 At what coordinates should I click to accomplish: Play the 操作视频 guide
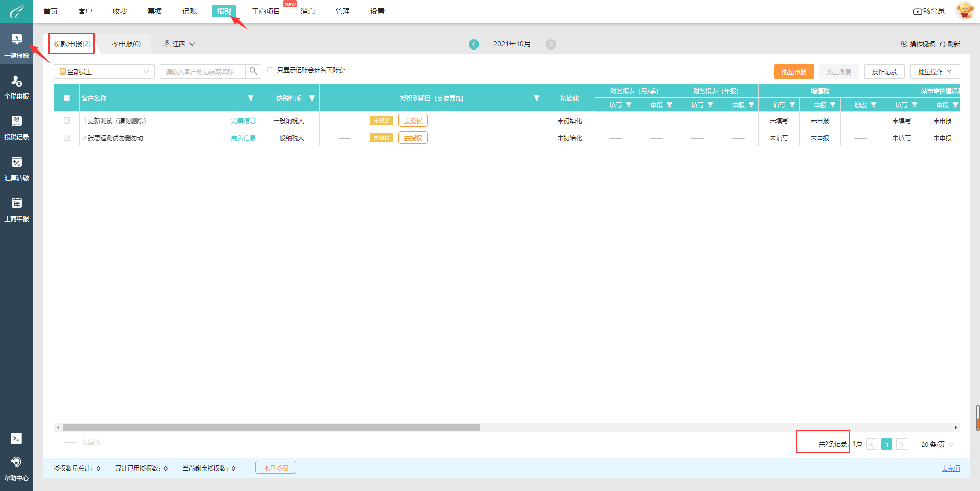(918, 44)
